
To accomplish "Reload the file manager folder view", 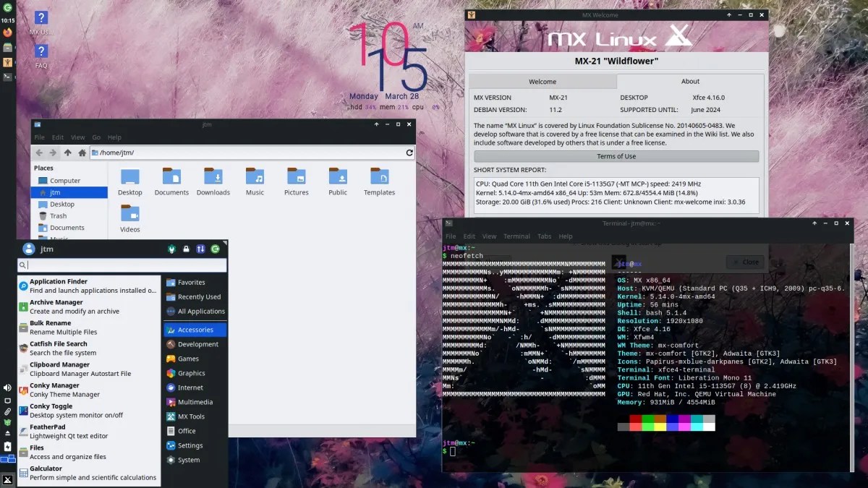I will (x=409, y=153).
